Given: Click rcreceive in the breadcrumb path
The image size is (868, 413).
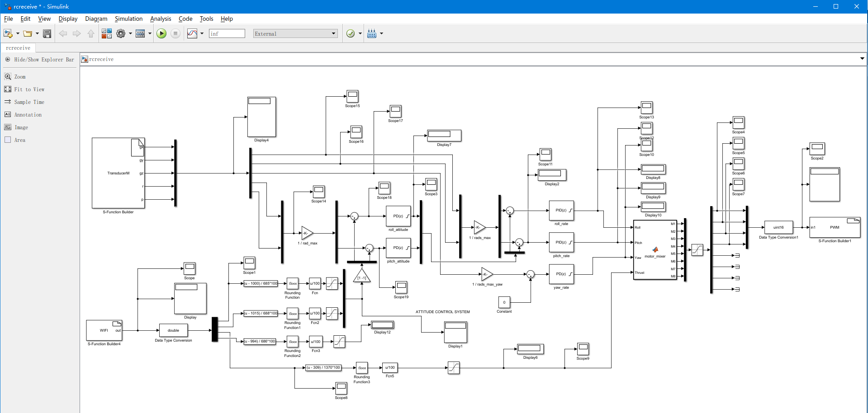Looking at the screenshot, I should tap(101, 59).
